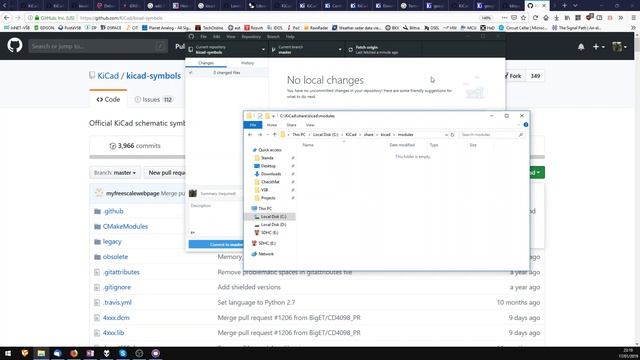Select Quick access in Explorer navigation pane

(x=270, y=150)
